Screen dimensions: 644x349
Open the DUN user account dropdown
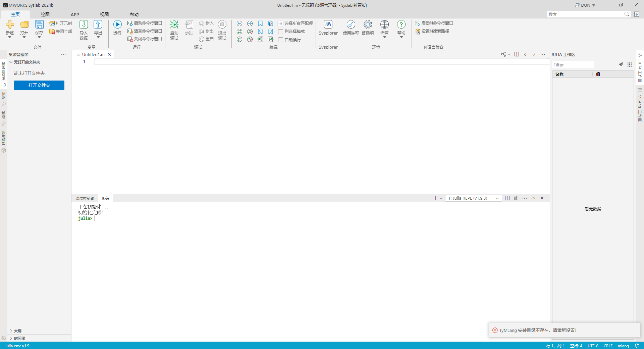(585, 5)
